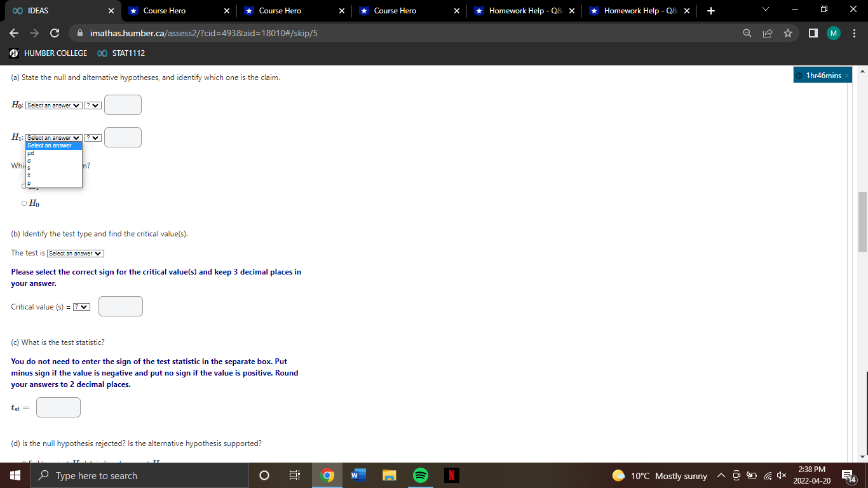Viewport: 868px width, 488px height.
Task: Open Spotify from the taskbar
Action: click(x=420, y=475)
